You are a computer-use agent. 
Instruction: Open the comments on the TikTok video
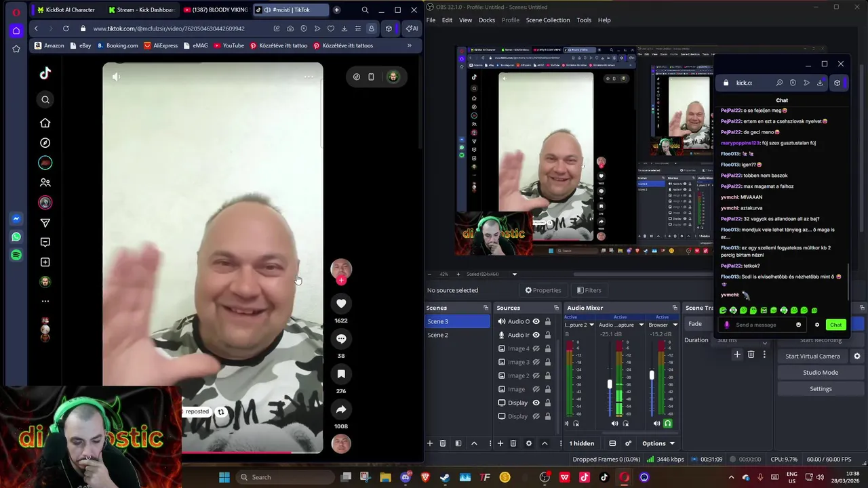(341, 339)
